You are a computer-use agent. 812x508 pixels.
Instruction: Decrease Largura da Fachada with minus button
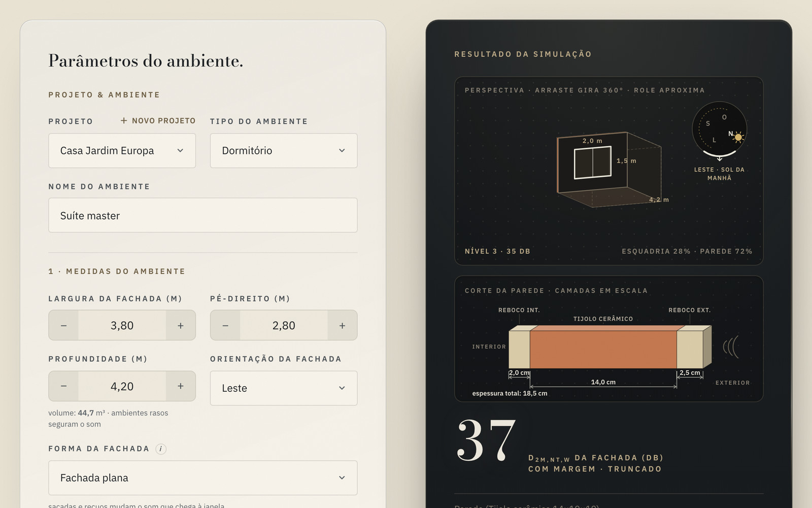pos(63,326)
